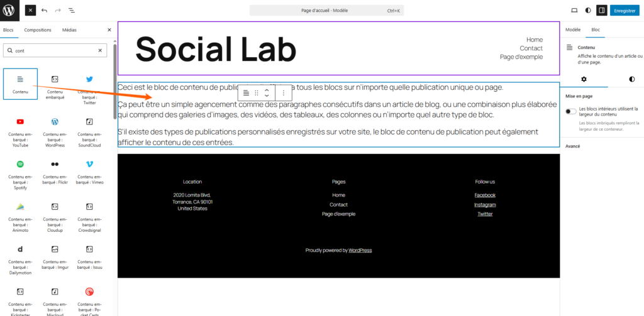Image resolution: width=644 pixels, height=316 pixels.
Task: Click the WordPress logo in top bar
Action: [9, 10]
